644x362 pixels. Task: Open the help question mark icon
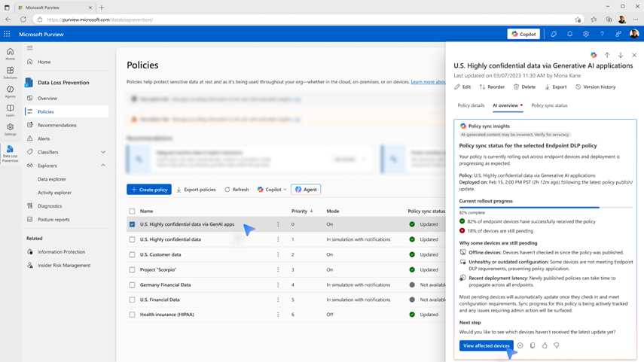click(602, 34)
